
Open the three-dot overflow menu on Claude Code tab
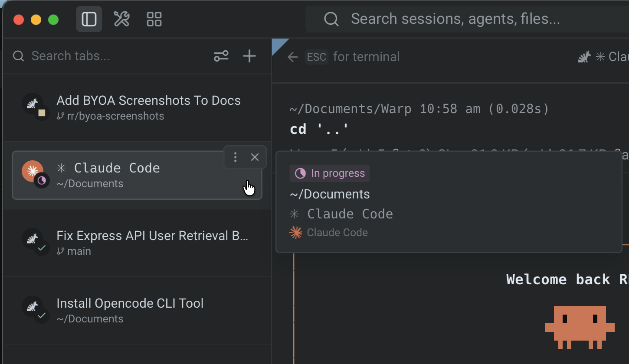pos(235,157)
